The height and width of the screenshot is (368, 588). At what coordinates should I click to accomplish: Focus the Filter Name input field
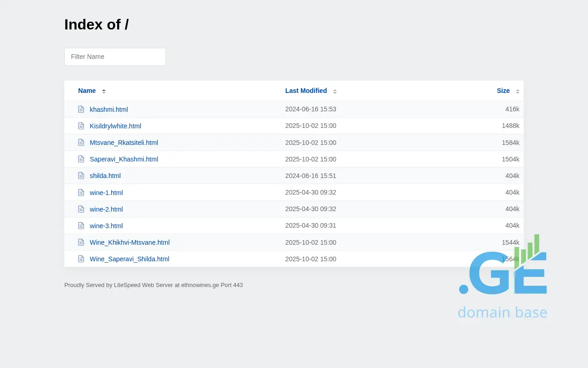(x=115, y=57)
